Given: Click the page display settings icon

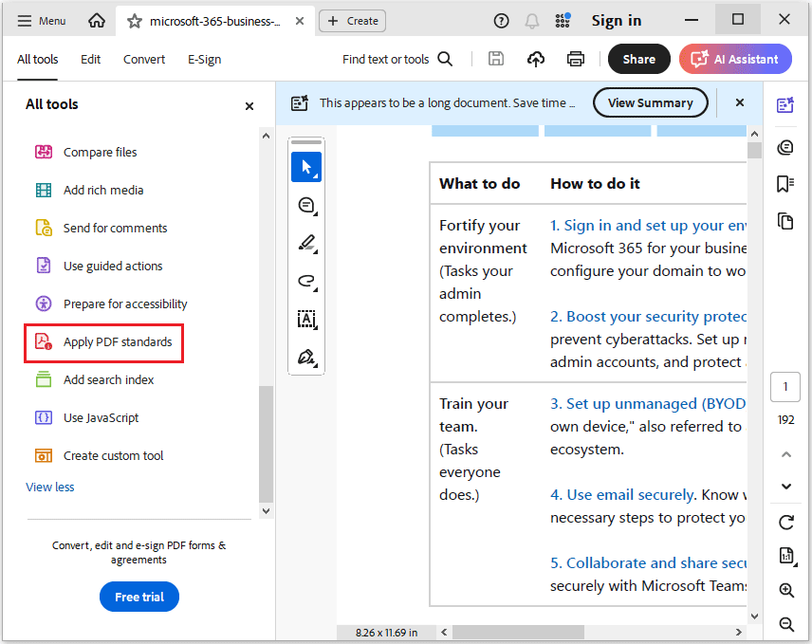Looking at the screenshot, I should click(x=786, y=556).
